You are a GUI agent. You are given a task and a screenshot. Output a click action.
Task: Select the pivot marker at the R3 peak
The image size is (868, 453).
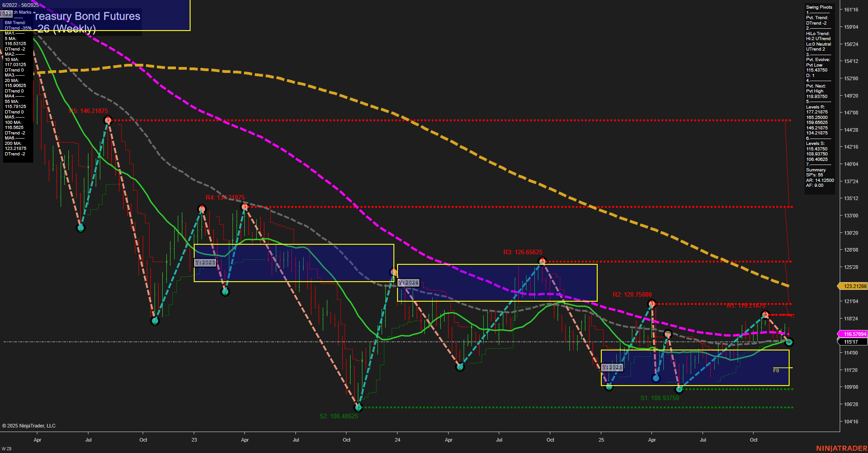(x=542, y=261)
